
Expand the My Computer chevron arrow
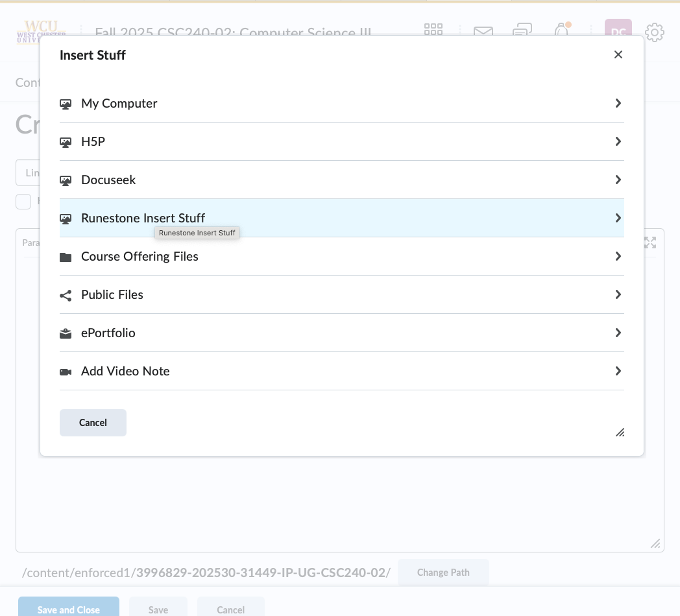(x=618, y=103)
